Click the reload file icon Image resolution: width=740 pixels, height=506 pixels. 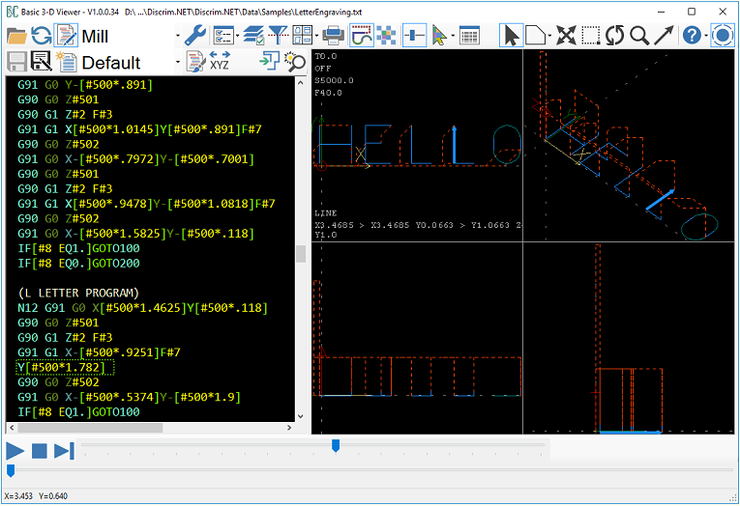pos(42,36)
